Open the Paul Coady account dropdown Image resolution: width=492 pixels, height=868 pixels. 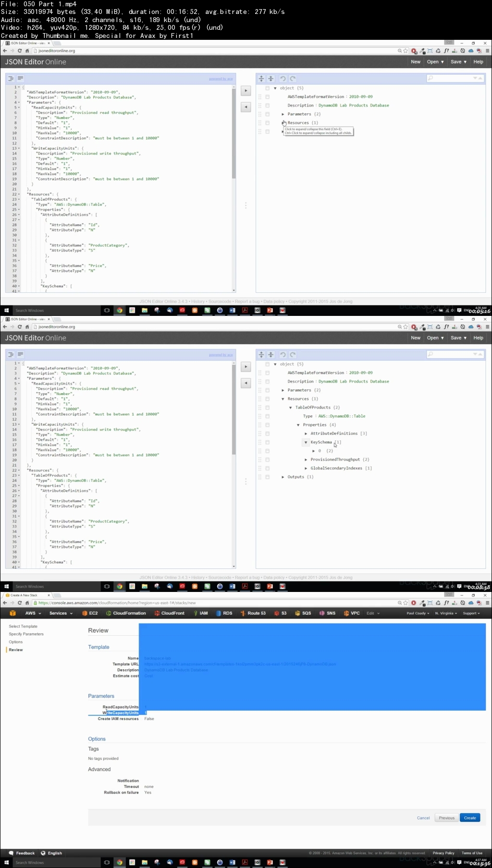(418, 613)
